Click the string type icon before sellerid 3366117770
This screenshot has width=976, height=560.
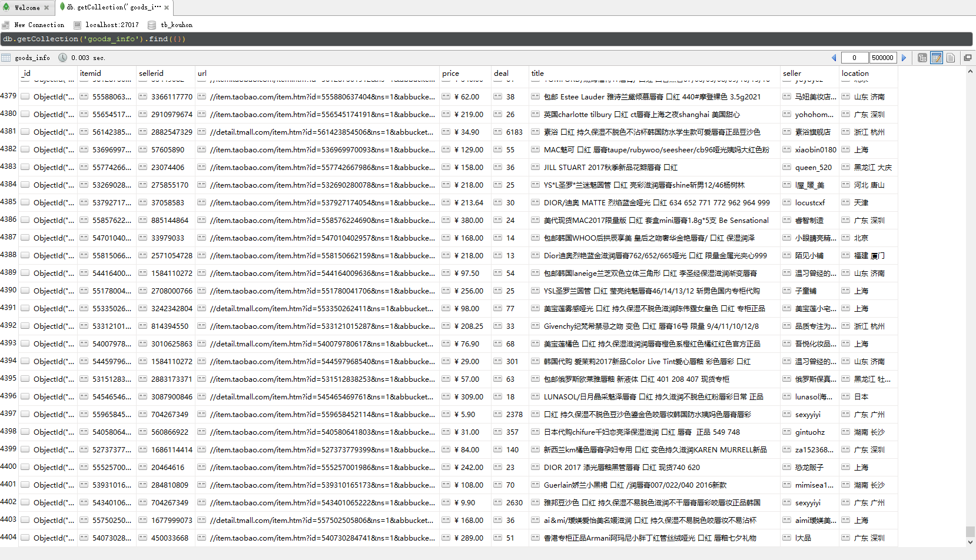(143, 96)
